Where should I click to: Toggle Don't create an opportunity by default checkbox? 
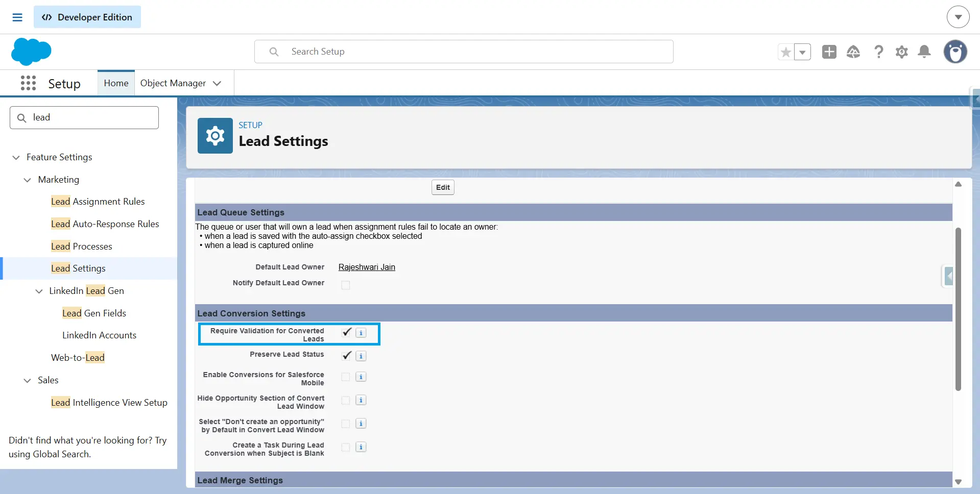346,424
